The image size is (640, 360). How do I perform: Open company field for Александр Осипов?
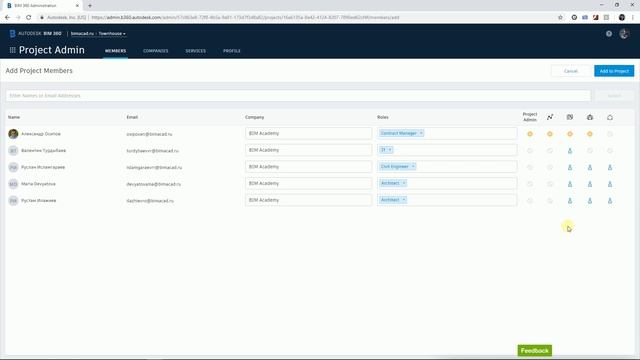pyautogui.click(x=309, y=133)
